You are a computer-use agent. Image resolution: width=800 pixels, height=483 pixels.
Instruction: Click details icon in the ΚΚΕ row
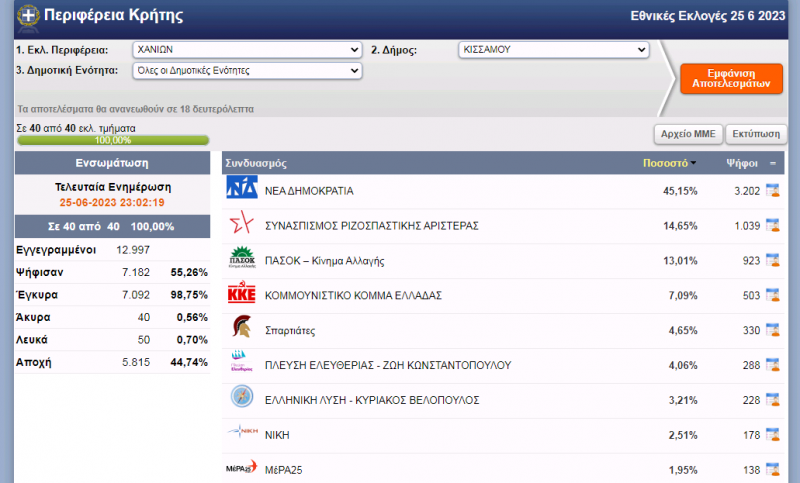coord(772,296)
